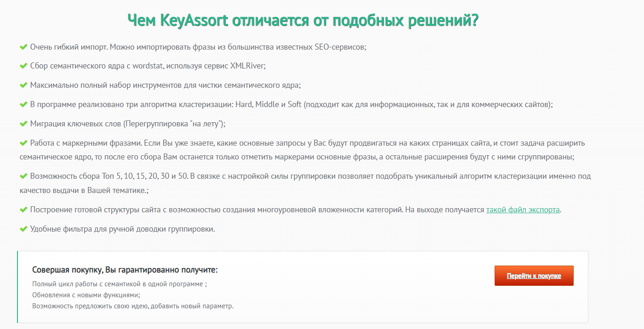Click checkmark beside "Максимально полный набор инструментов"

(x=23, y=85)
